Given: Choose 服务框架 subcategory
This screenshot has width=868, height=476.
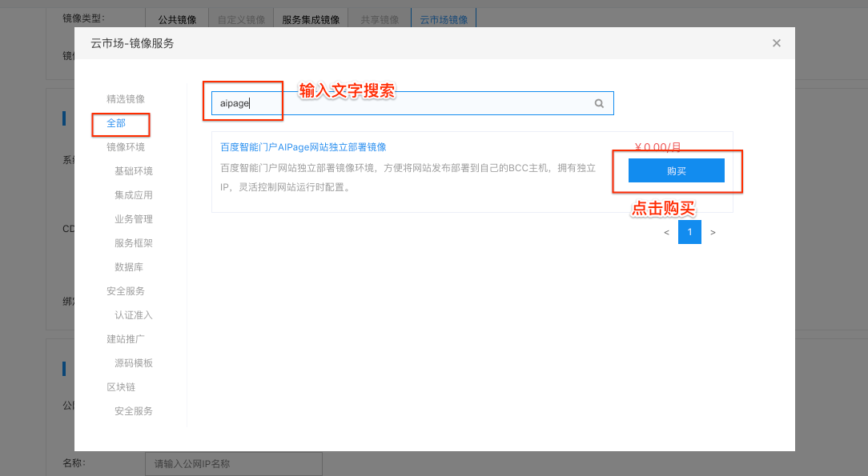Looking at the screenshot, I should pyautogui.click(x=134, y=243).
